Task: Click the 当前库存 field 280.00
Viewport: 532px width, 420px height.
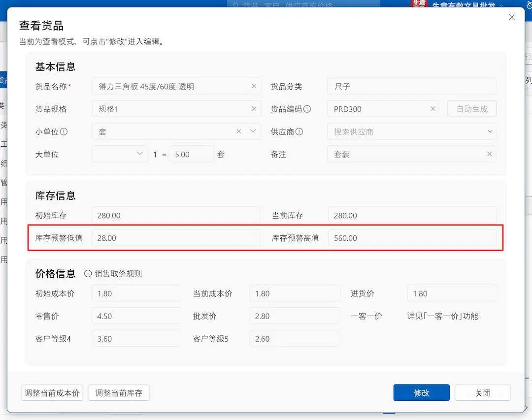Action: (413, 216)
